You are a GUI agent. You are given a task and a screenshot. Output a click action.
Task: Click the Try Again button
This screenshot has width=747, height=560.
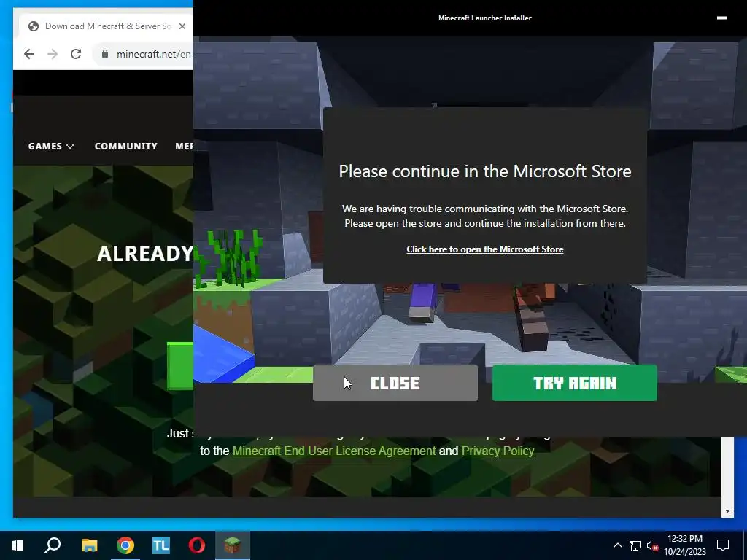[575, 383]
